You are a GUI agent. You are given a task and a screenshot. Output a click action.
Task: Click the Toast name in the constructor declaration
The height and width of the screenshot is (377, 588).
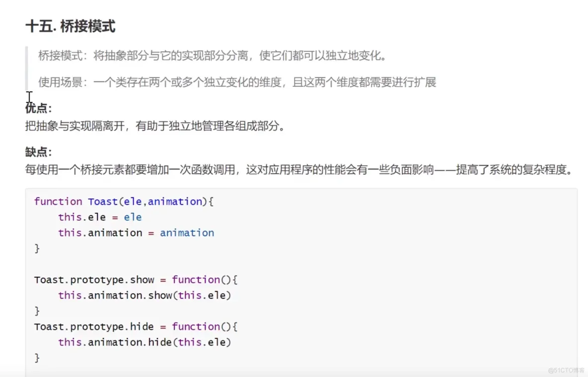click(x=103, y=201)
